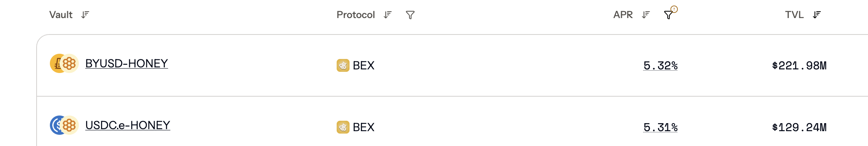Click BEX protocol icon in BYUSD-HONEY row
The width and height of the screenshot is (868, 146).
point(343,65)
